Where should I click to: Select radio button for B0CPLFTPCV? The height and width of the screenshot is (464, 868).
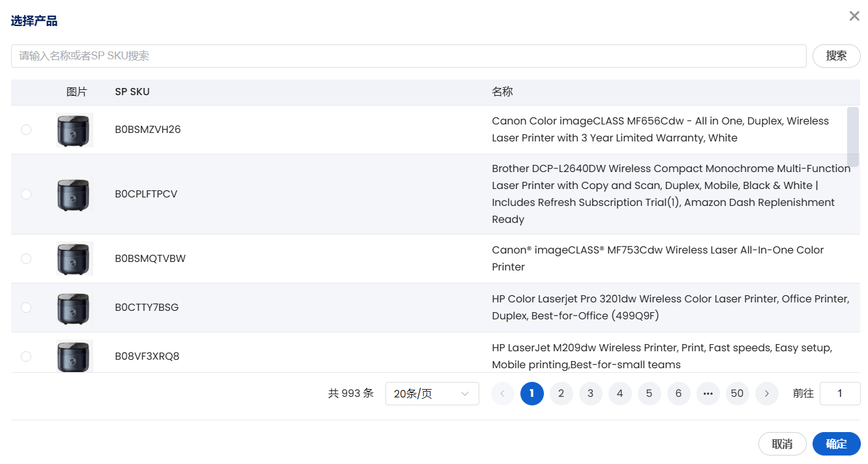click(x=26, y=194)
